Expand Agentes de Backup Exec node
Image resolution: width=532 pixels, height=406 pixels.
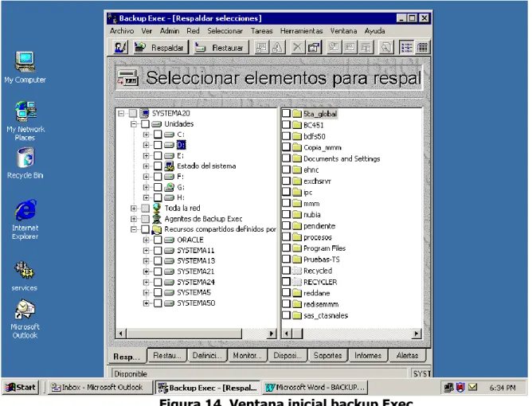pos(134,219)
